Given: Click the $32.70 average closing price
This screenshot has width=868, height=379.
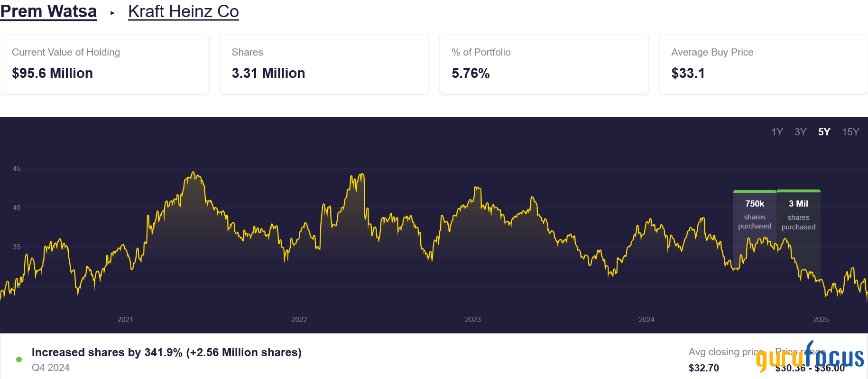Looking at the screenshot, I should 704,368.
